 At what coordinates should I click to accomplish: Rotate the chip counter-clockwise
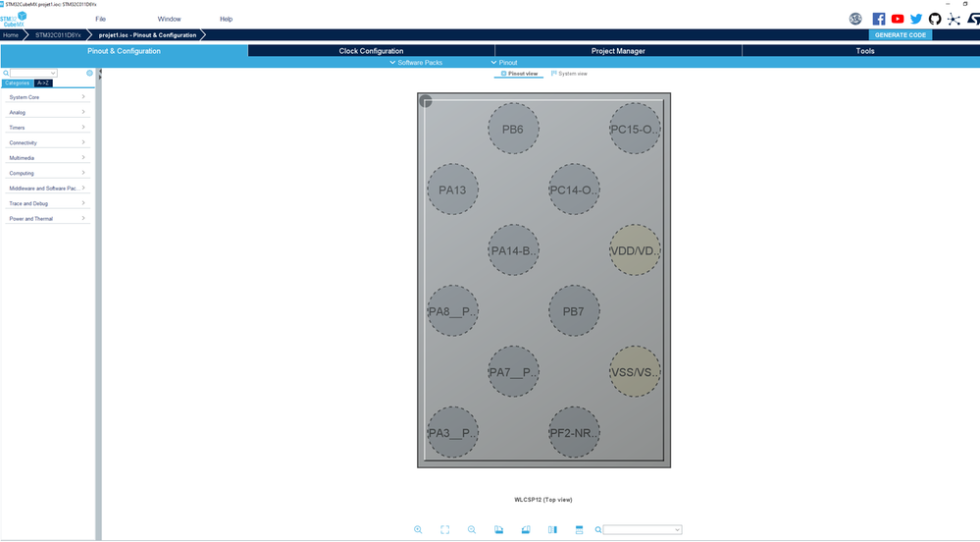pyautogui.click(x=526, y=529)
